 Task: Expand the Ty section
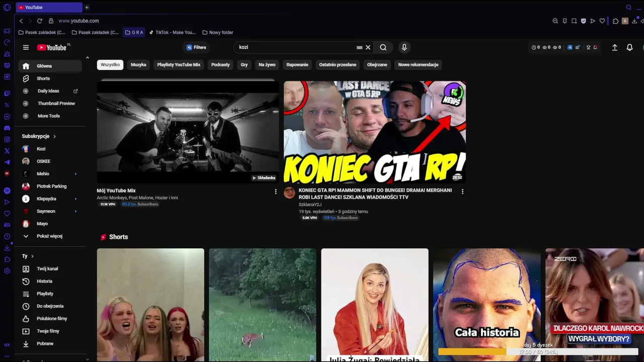coord(28,256)
